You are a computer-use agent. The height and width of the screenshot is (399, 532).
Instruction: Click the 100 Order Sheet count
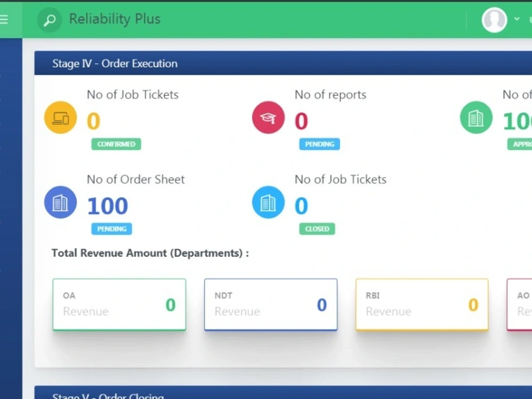point(107,206)
